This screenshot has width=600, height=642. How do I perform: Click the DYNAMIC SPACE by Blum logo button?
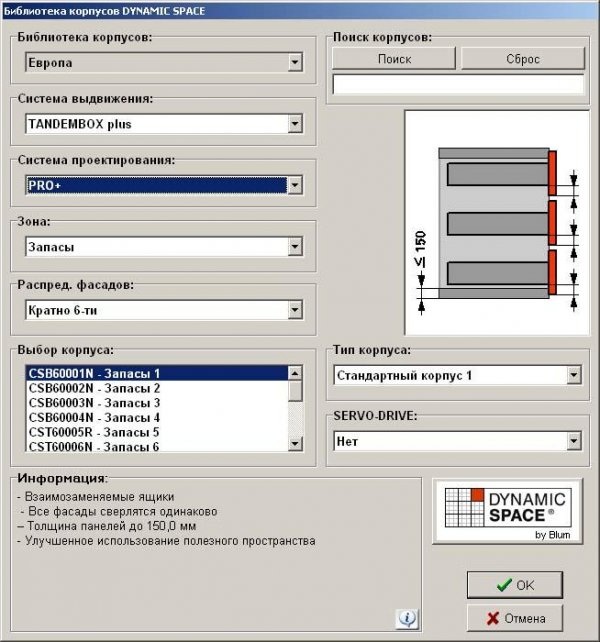[507, 511]
